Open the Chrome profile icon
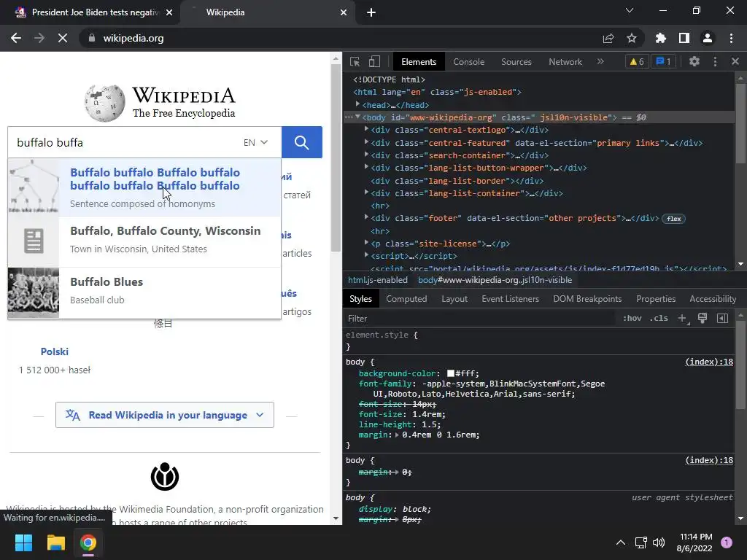Screen dimensions: 747x560 [x=708, y=38]
